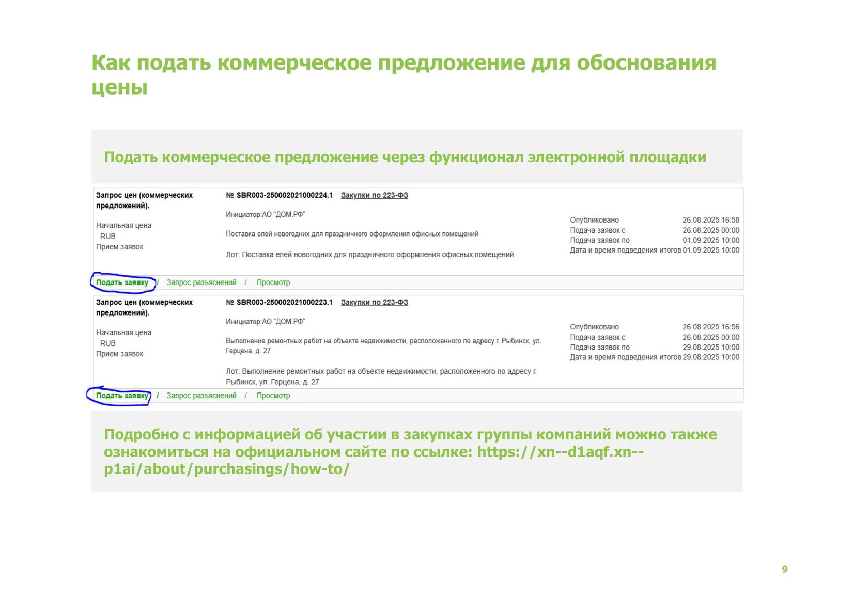Follow Закупки по 223-ФЗ link in 223.1 row
The height and width of the screenshot is (613, 868).
[x=375, y=302]
